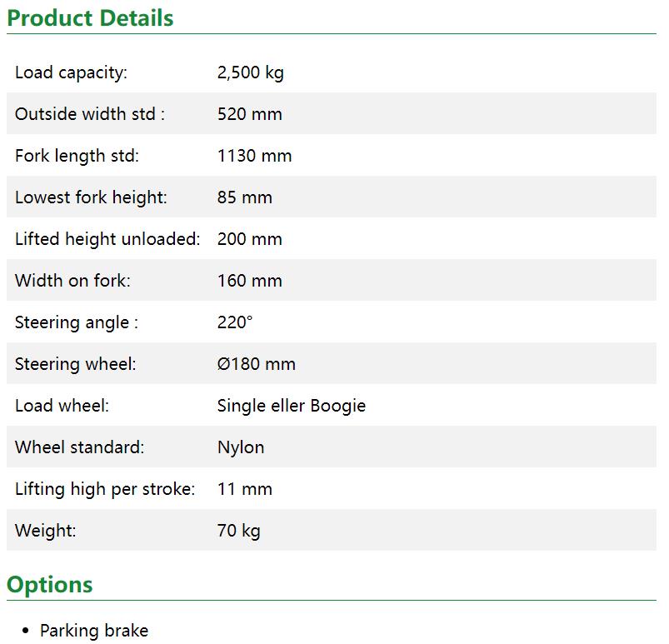
Task: Select the Parking brake option item
Action: click(94, 631)
